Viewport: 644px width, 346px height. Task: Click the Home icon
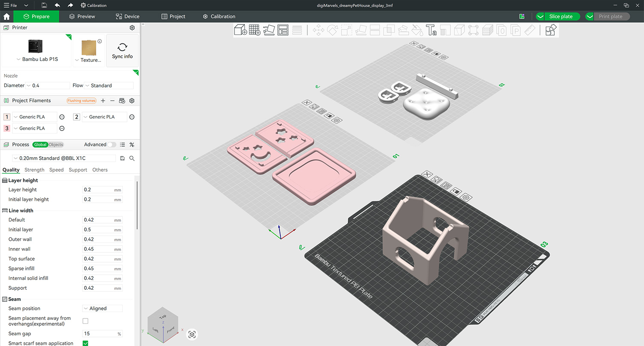tap(6, 16)
